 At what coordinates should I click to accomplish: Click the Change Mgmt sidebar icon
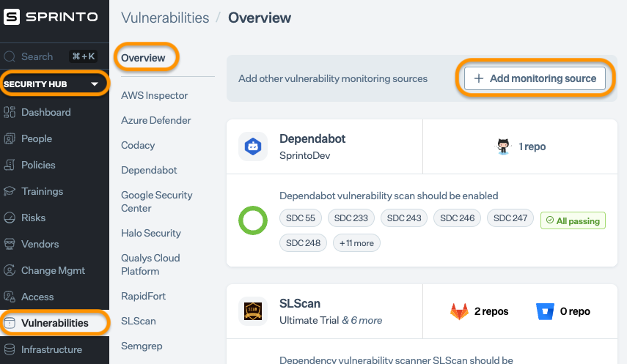click(10, 270)
